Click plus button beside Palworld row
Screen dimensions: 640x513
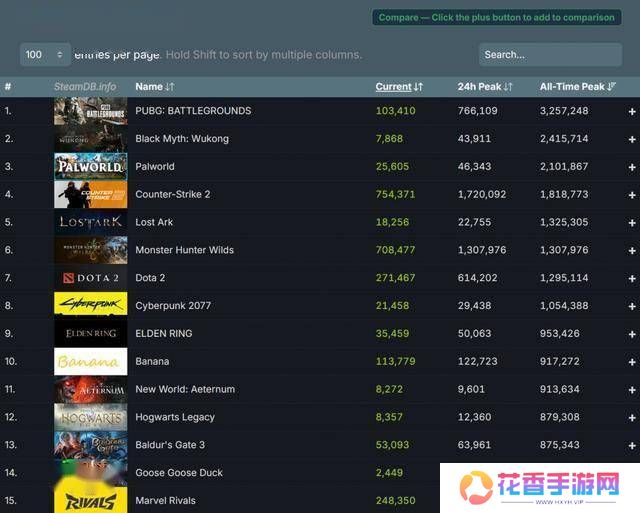pyautogui.click(x=631, y=167)
